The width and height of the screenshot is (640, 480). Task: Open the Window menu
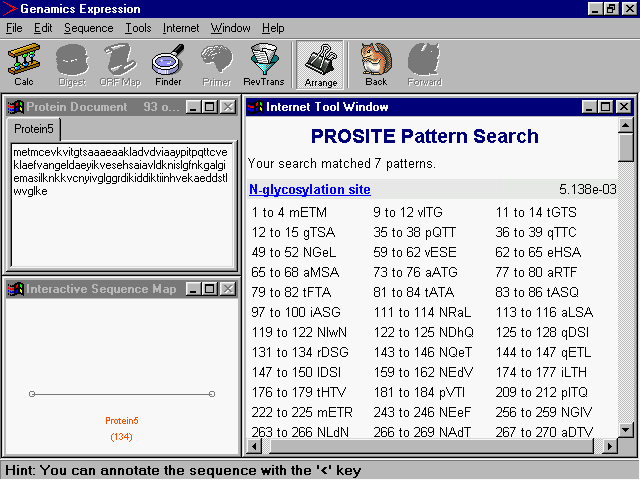tap(231, 28)
